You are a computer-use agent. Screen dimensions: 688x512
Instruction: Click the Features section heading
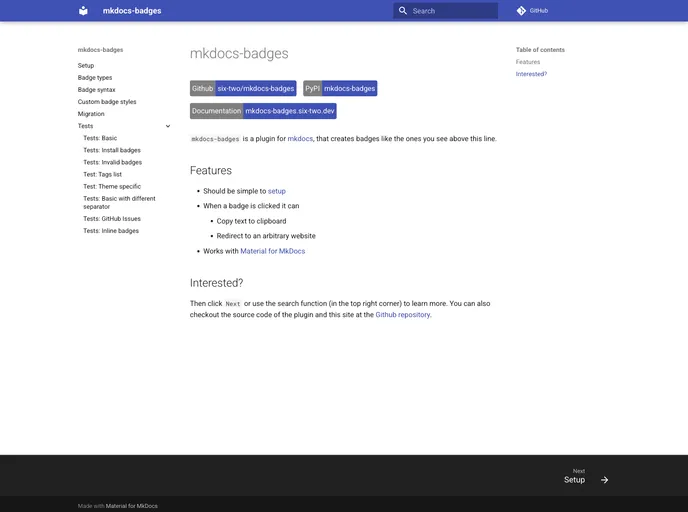click(211, 170)
